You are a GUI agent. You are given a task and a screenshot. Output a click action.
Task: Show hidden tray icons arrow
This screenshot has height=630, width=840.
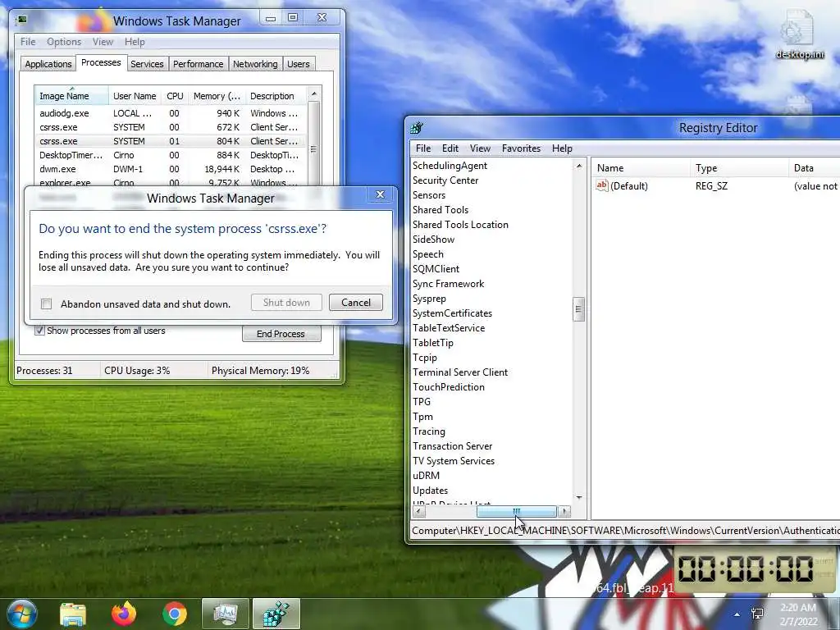[737, 614]
